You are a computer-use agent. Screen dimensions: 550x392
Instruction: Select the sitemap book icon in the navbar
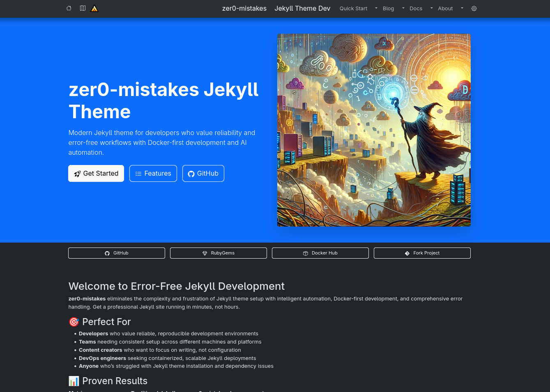(83, 8)
